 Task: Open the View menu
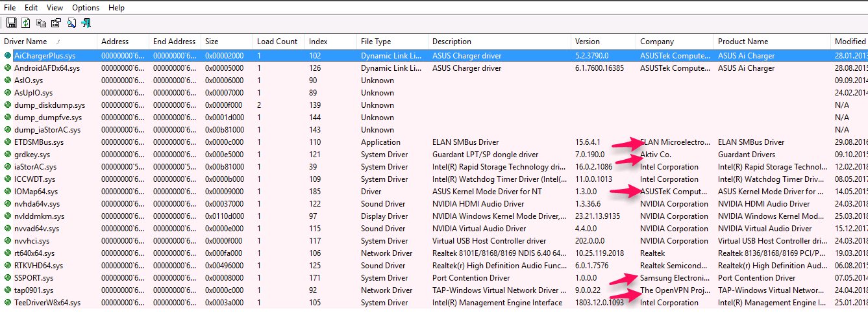point(55,8)
